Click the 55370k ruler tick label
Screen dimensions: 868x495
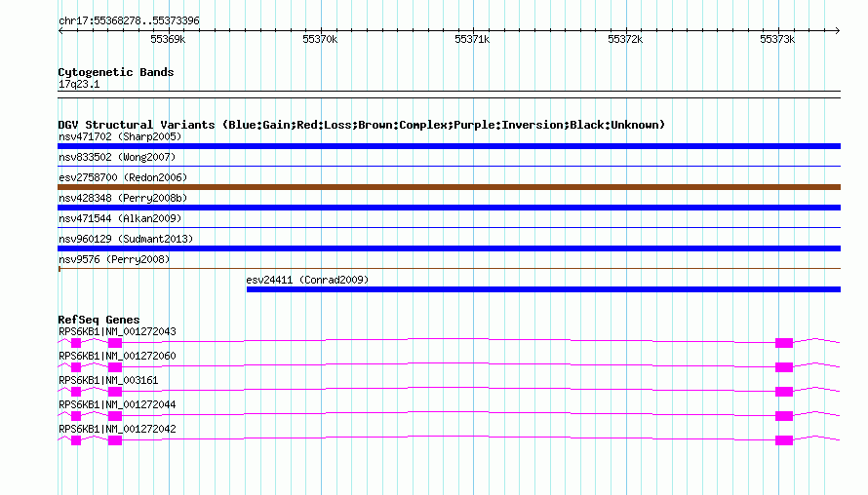320,39
